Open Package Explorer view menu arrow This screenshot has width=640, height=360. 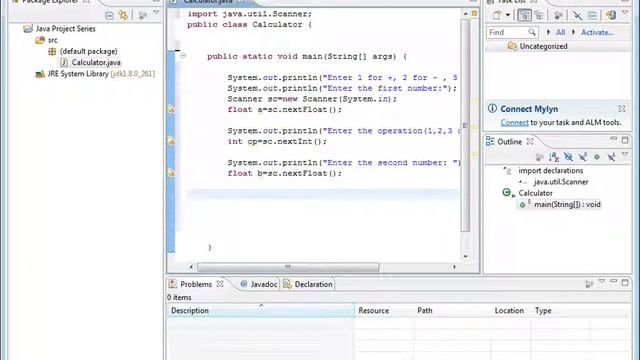click(x=156, y=13)
